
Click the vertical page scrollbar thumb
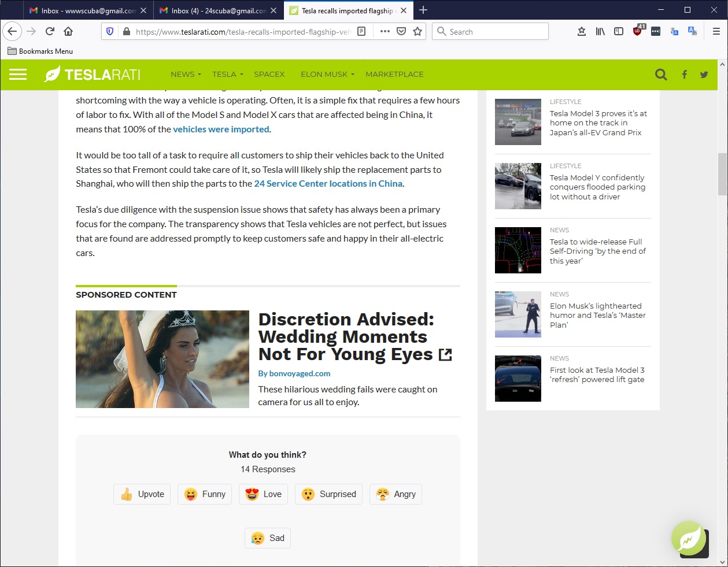(x=722, y=174)
